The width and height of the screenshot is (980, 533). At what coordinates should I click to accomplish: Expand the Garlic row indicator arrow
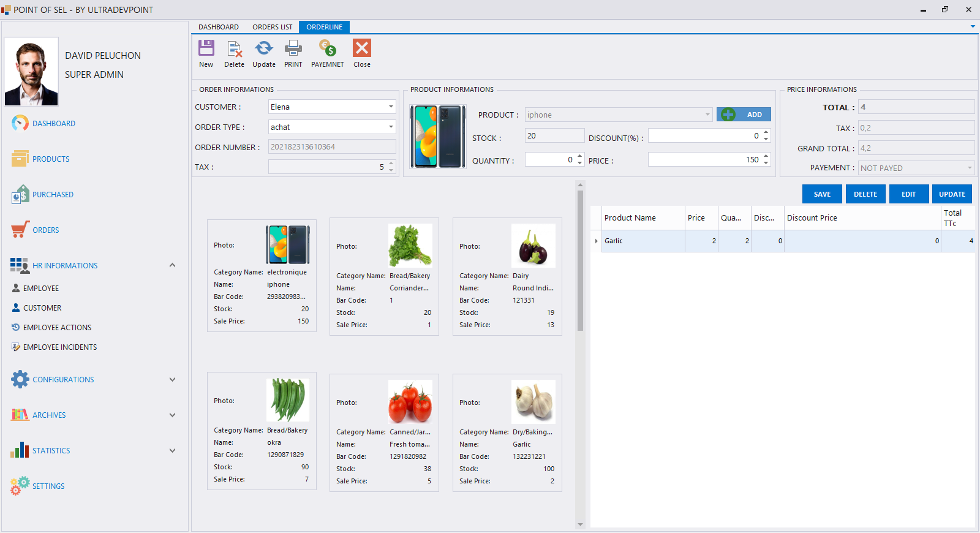tap(596, 241)
